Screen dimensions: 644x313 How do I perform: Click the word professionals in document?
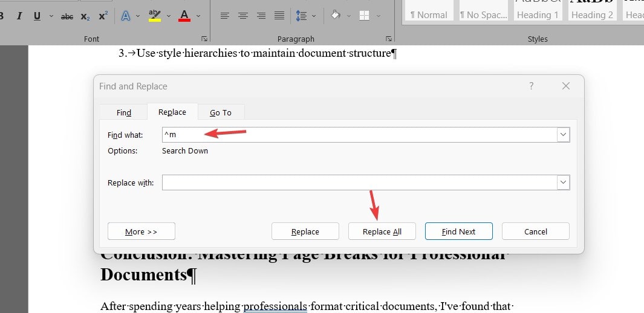point(275,306)
